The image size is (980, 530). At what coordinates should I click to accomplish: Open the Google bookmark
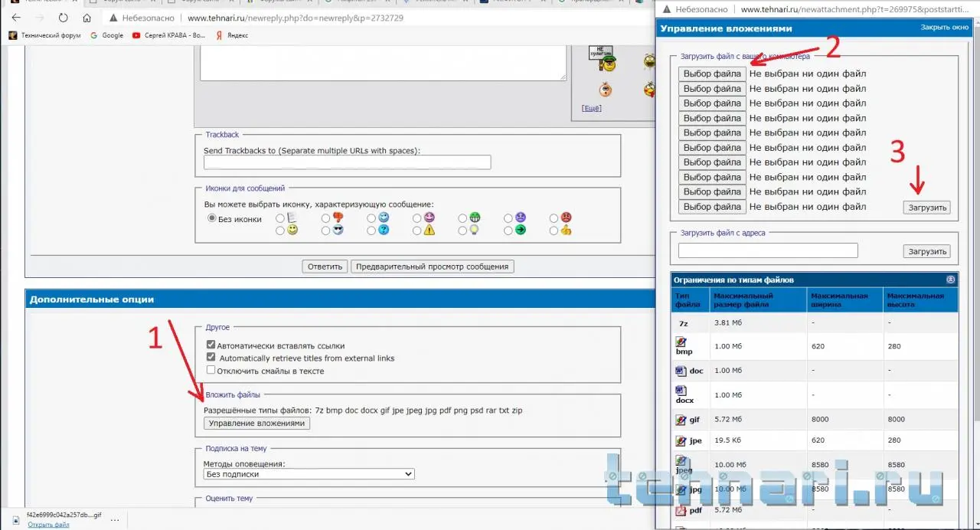[x=106, y=35]
